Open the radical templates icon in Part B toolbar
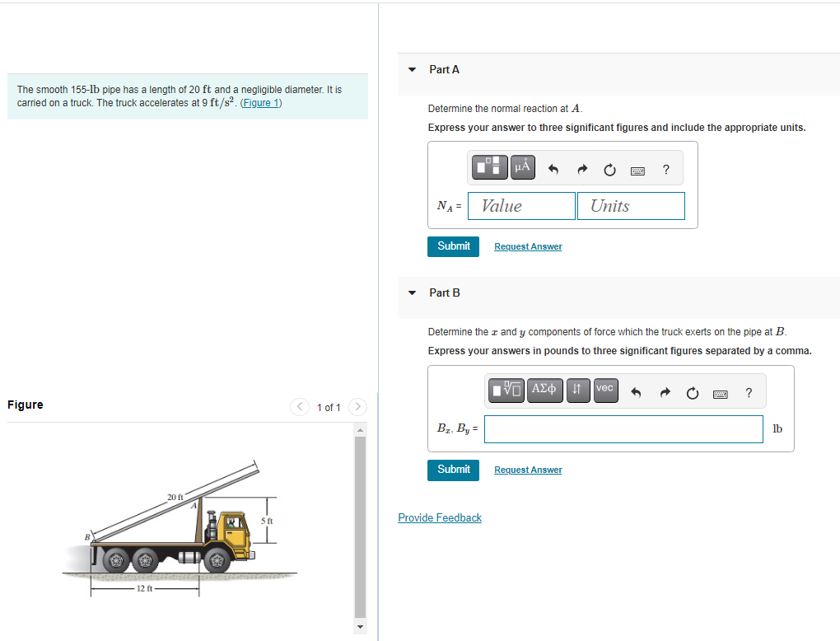The width and height of the screenshot is (840, 641). click(506, 390)
